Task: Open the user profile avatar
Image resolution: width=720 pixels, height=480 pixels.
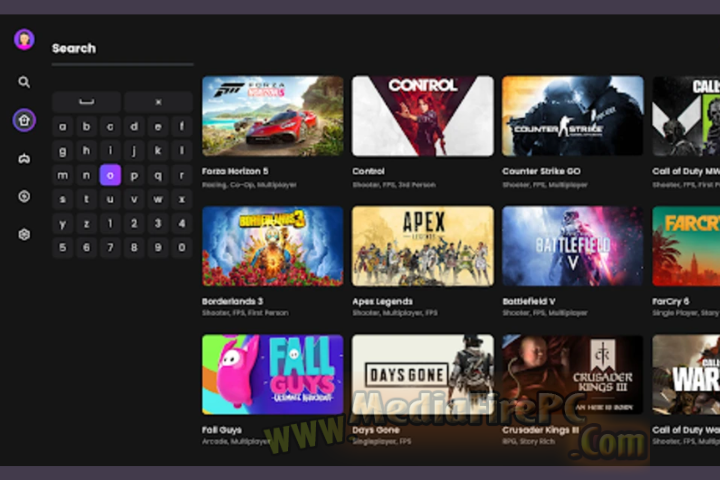Action: 24,40
